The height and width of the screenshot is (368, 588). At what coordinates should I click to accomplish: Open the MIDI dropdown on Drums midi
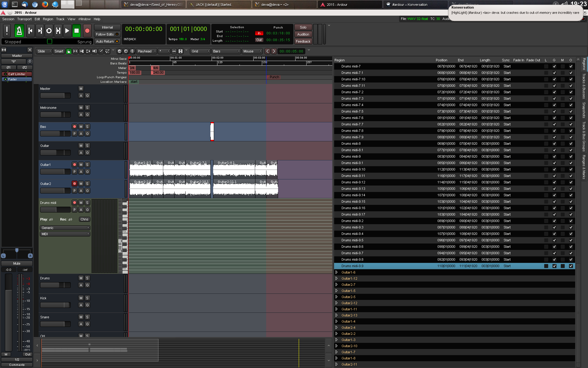tap(65, 234)
